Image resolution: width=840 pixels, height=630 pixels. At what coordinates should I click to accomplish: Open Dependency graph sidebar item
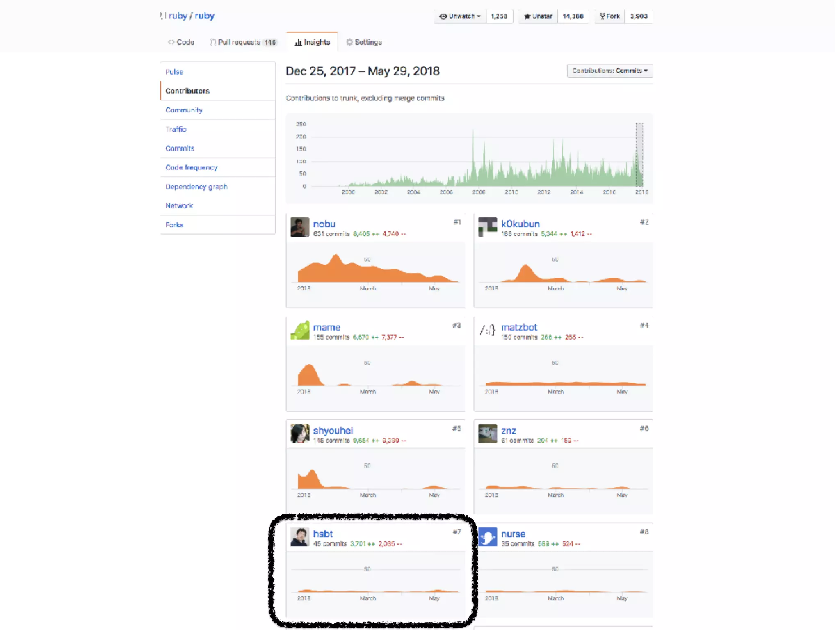196,187
